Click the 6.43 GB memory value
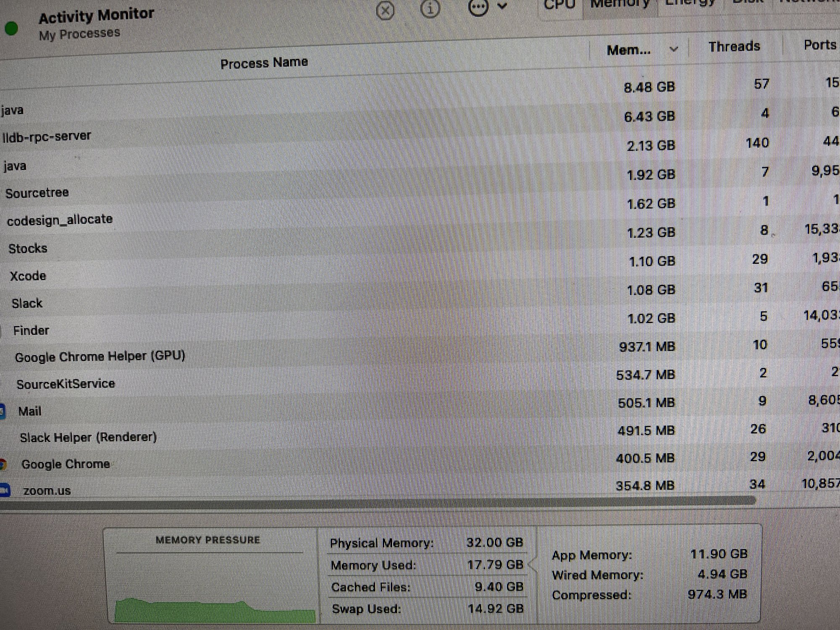The width and height of the screenshot is (840, 630). 649,116
